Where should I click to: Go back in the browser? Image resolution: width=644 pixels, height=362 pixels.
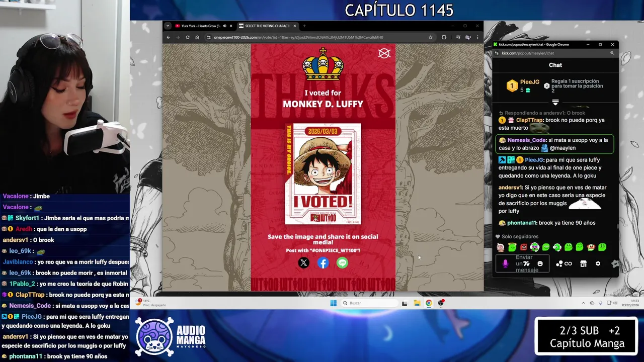(169, 37)
